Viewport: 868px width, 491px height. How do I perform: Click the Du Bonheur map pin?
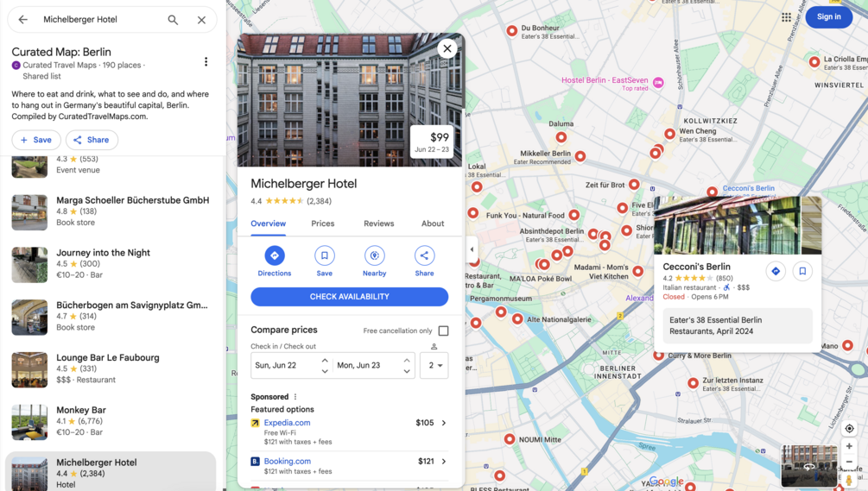pyautogui.click(x=512, y=31)
